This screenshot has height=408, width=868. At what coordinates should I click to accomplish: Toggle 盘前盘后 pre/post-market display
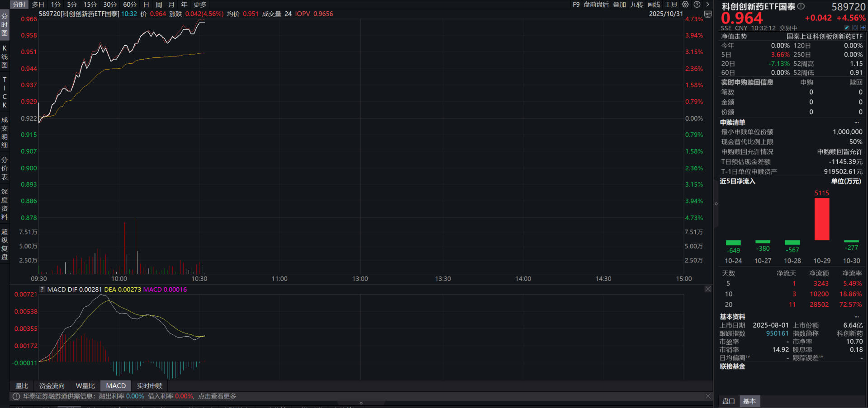[596, 5]
